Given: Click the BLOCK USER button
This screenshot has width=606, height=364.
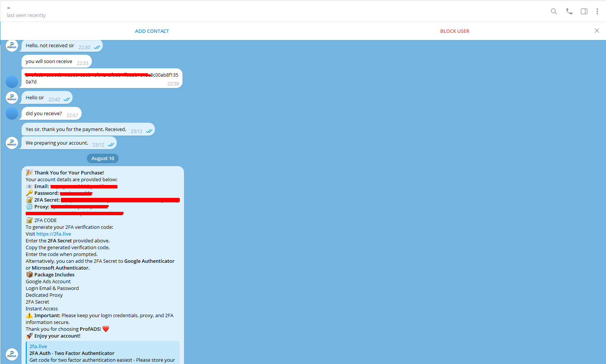Looking at the screenshot, I should coord(454,31).
